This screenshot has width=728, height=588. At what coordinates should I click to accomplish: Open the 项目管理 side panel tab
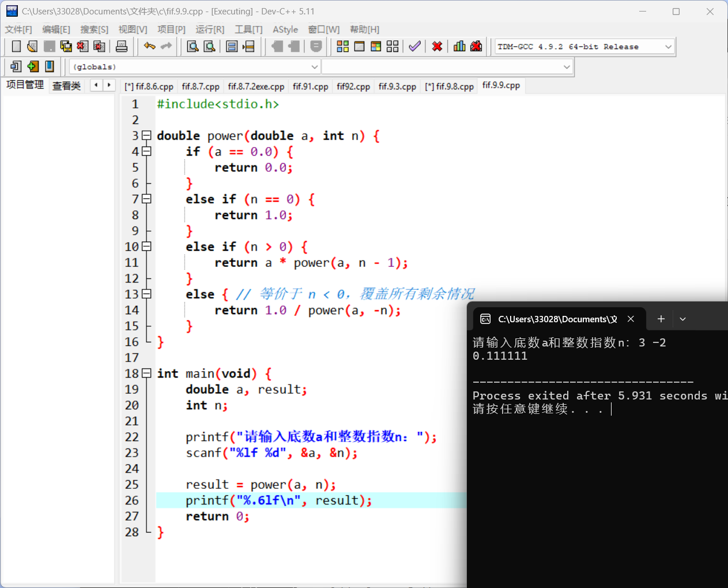25,85
